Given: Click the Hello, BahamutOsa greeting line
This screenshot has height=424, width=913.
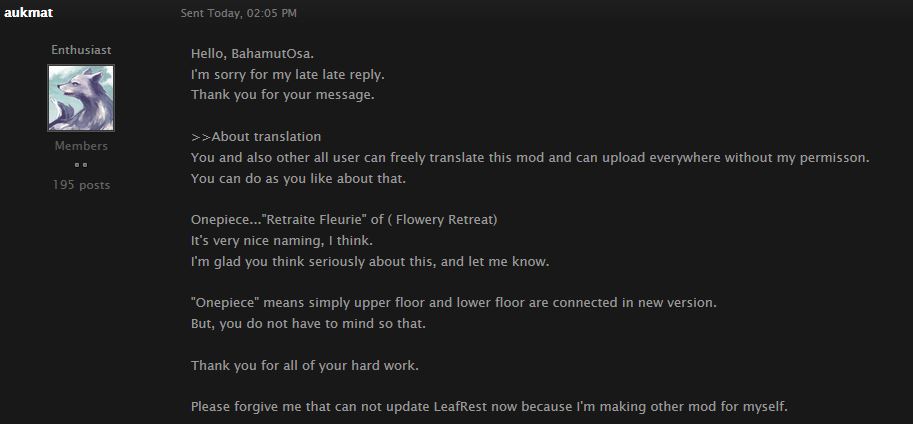Looking at the screenshot, I should click(259, 53).
